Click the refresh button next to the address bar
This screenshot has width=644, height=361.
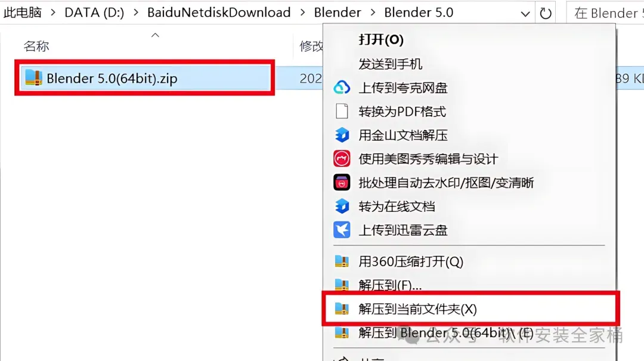pos(546,13)
